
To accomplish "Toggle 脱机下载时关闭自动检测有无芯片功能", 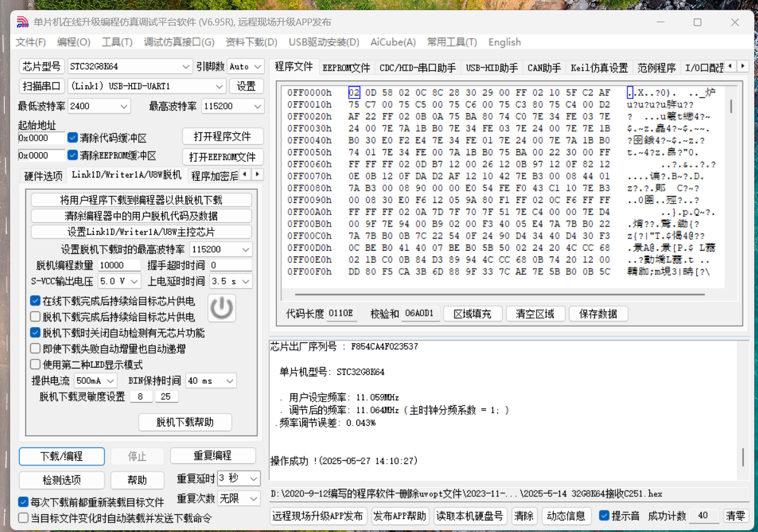I will [x=35, y=333].
